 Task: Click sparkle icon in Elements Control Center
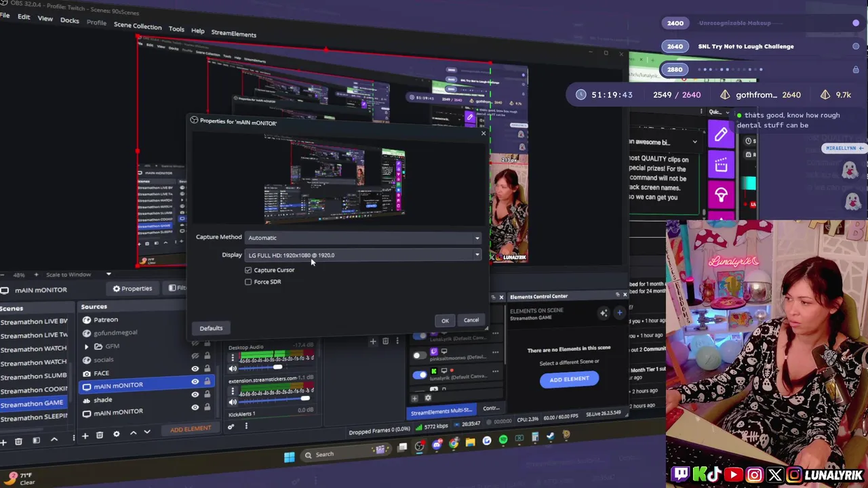(604, 312)
